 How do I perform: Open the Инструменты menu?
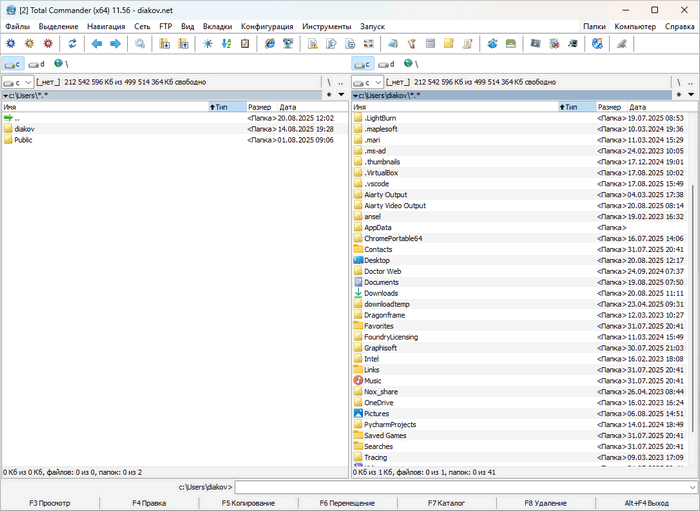click(x=324, y=26)
